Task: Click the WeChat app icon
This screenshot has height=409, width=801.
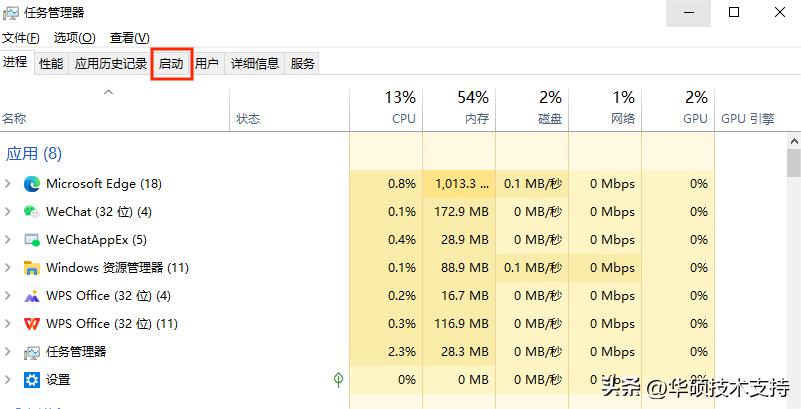Action: pyautogui.click(x=31, y=212)
